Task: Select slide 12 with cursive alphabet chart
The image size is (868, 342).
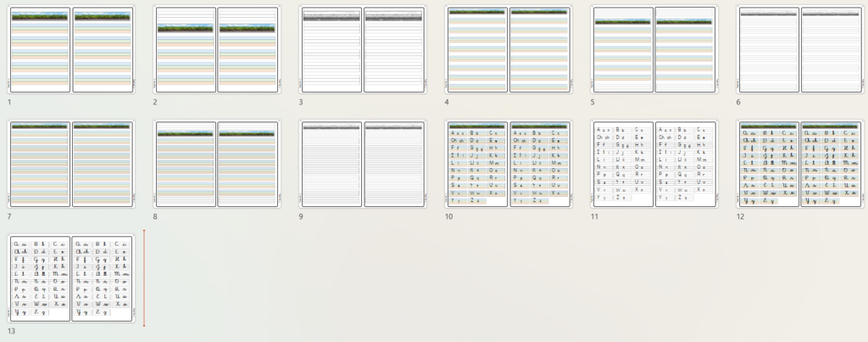Action: 800,164
